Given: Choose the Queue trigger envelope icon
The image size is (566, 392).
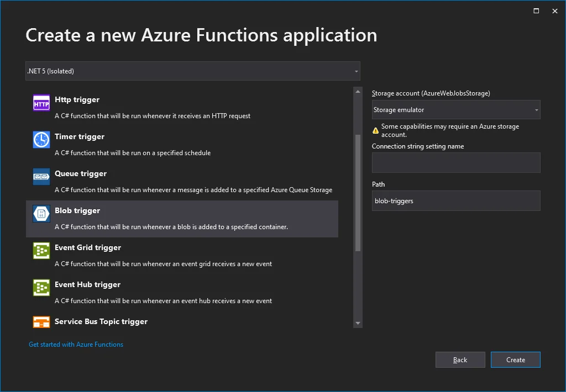Looking at the screenshot, I should 41,177.
